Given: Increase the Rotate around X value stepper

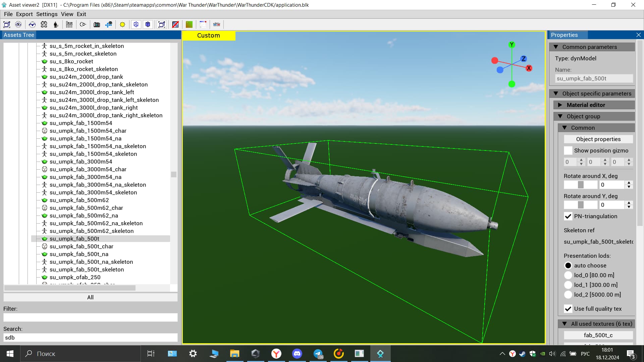Looking at the screenshot, I should pyautogui.click(x=629, y=183).
